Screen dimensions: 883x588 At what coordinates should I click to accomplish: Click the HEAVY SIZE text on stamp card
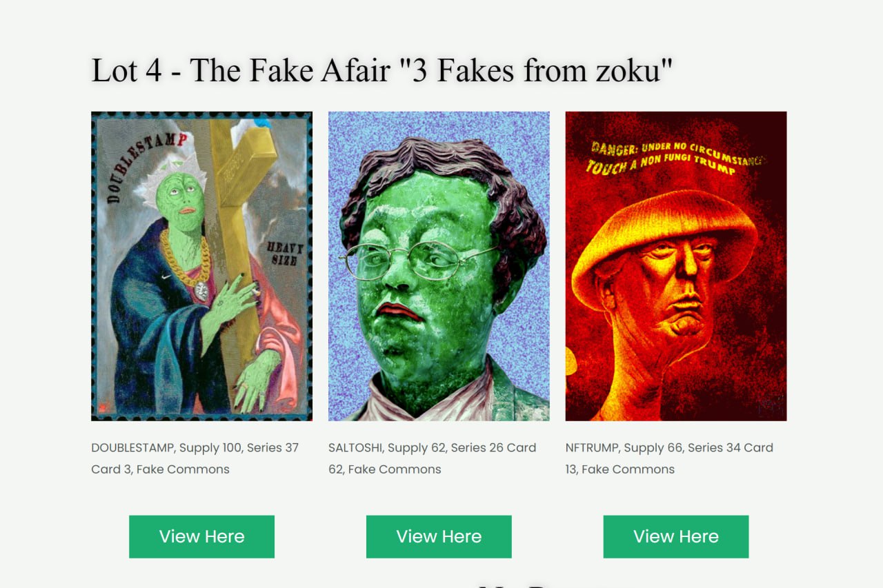point(284,254)
